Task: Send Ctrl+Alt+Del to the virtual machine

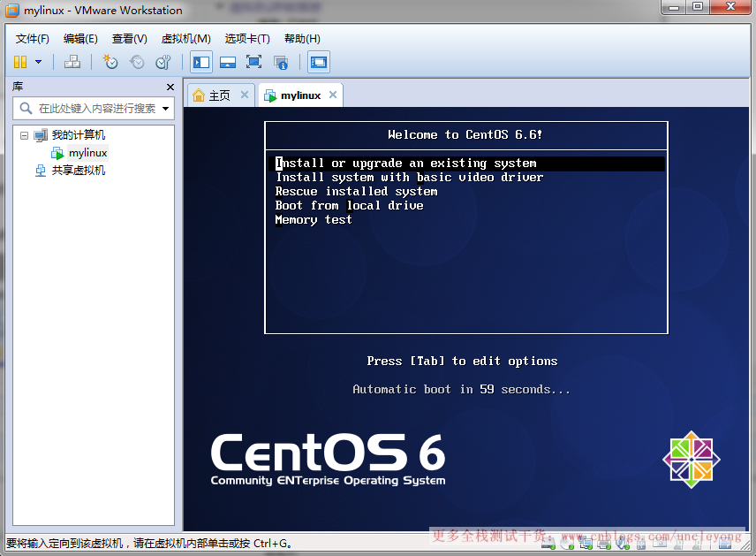Action: (x=72, y=62)
